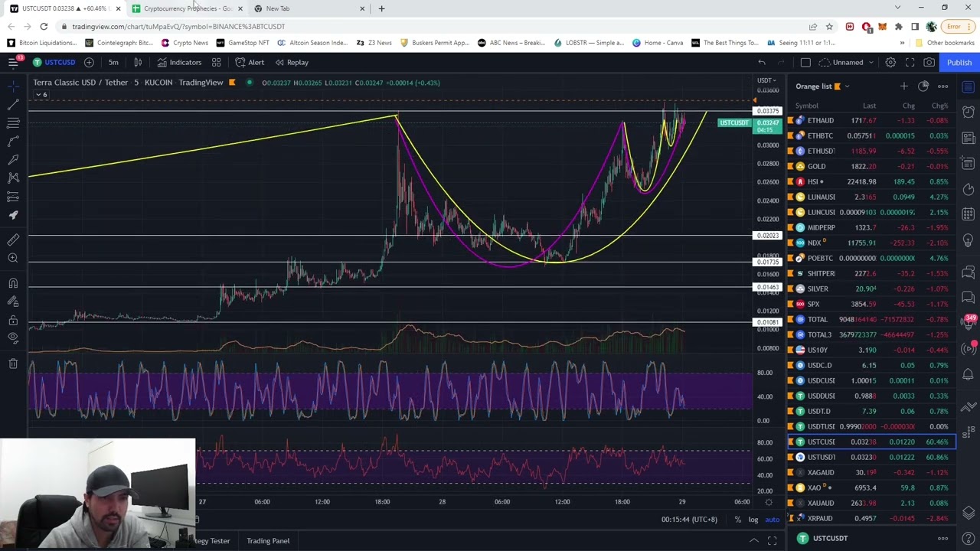980x551 pixels.
Task: Open the News panel in right sidebar
Action: (x=969, y=138)
